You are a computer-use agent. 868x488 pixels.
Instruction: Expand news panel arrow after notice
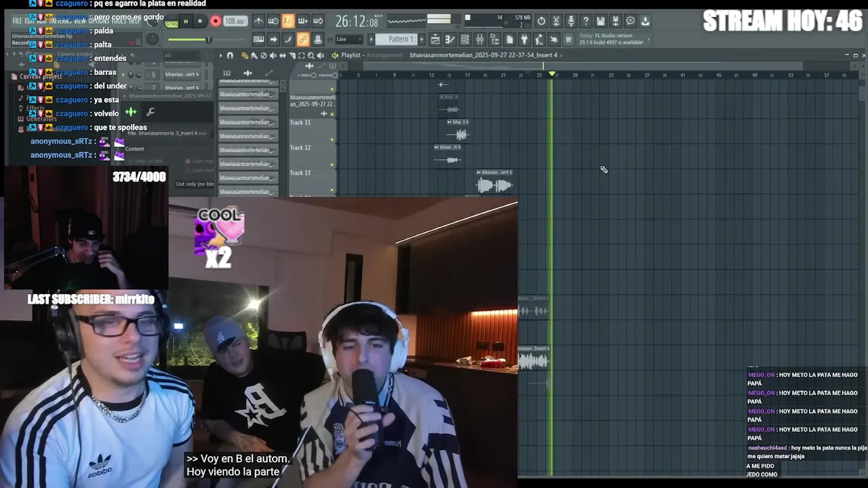click(x=648, y=39)
